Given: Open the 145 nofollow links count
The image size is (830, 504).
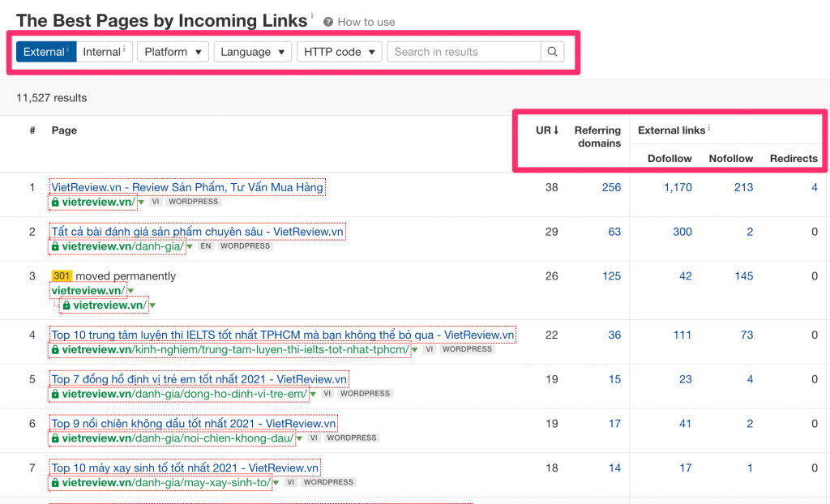Looking at the screenshot, I should coord(744,276).
